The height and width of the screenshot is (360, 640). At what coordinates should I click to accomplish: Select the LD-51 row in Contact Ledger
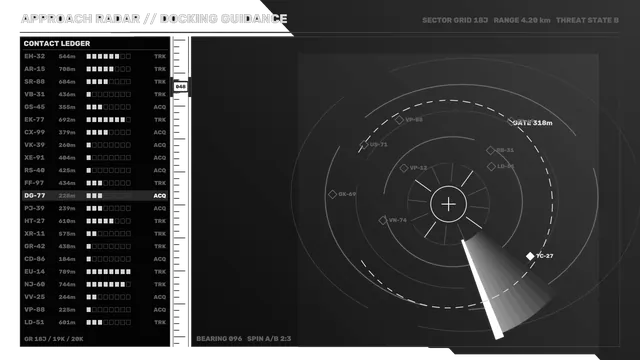95,322
